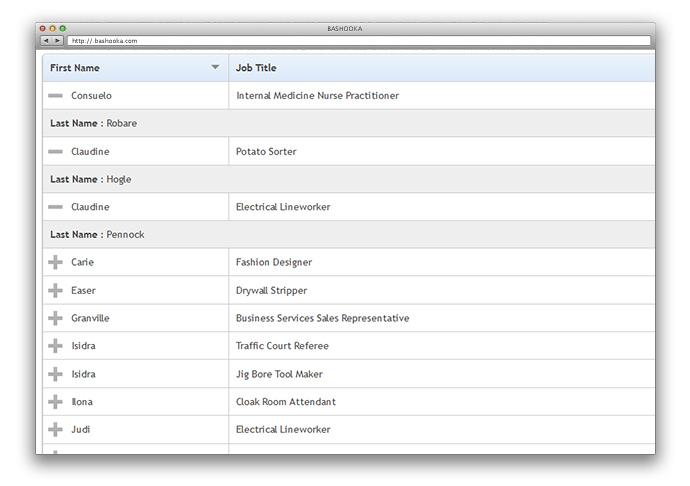Viewport: 690px width, 486px height.
Task: Click the browser back arrow button
Action: pos(46,41)
